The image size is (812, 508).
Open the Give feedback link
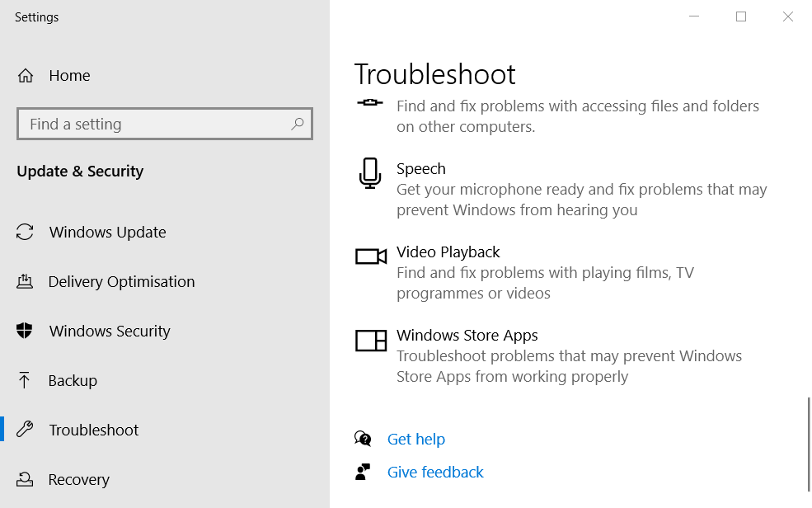pyautogui.click(x=435, y=473)
